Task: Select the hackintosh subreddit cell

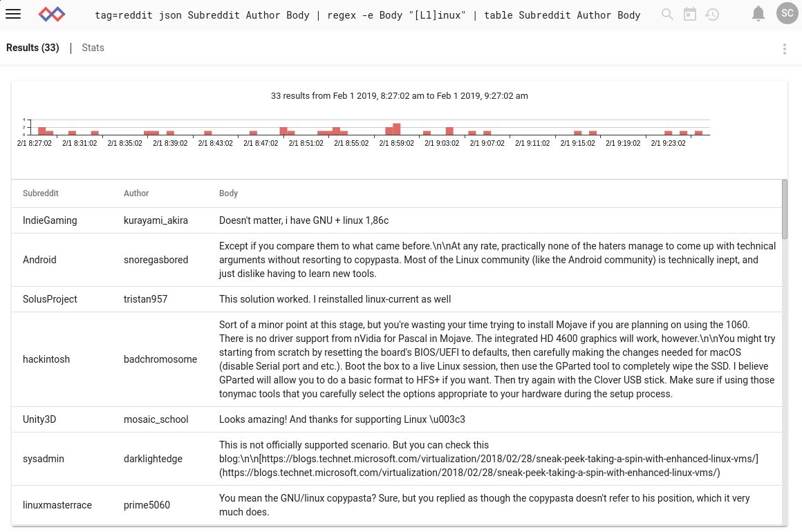Action: [x=46, y=359]
